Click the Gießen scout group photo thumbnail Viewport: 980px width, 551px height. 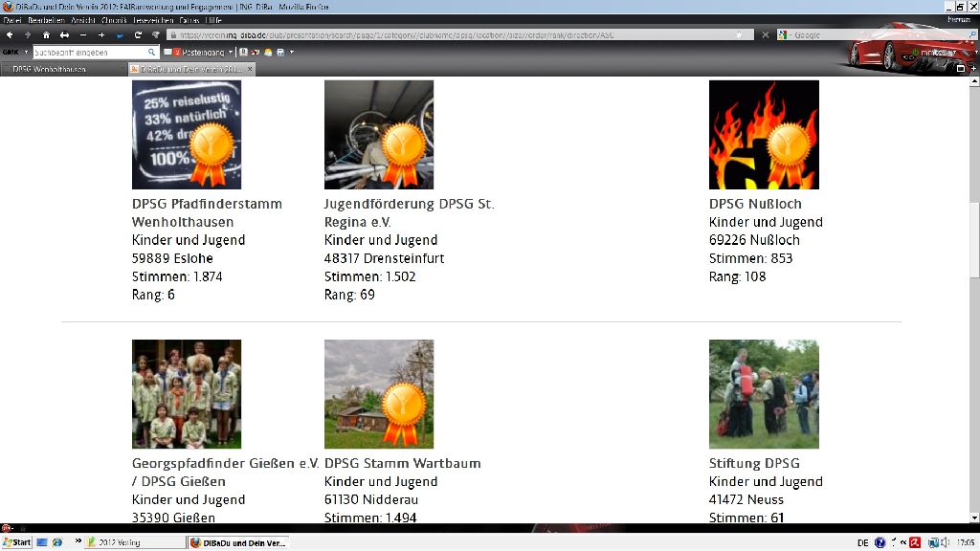(187, 394)
